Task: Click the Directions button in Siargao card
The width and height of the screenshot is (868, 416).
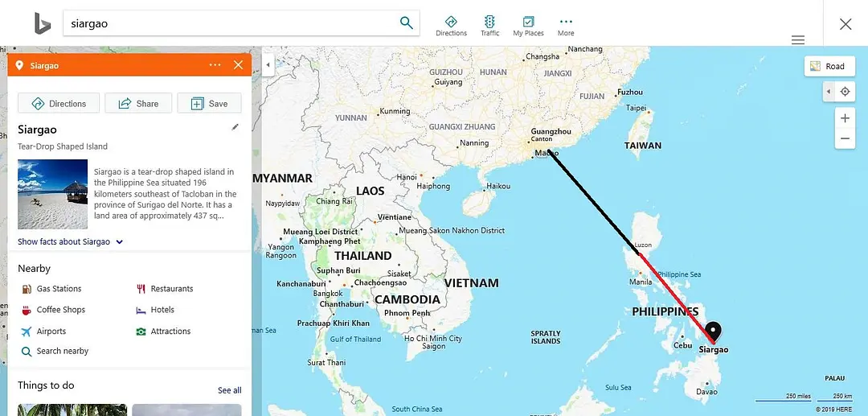Action: [59, 103]
